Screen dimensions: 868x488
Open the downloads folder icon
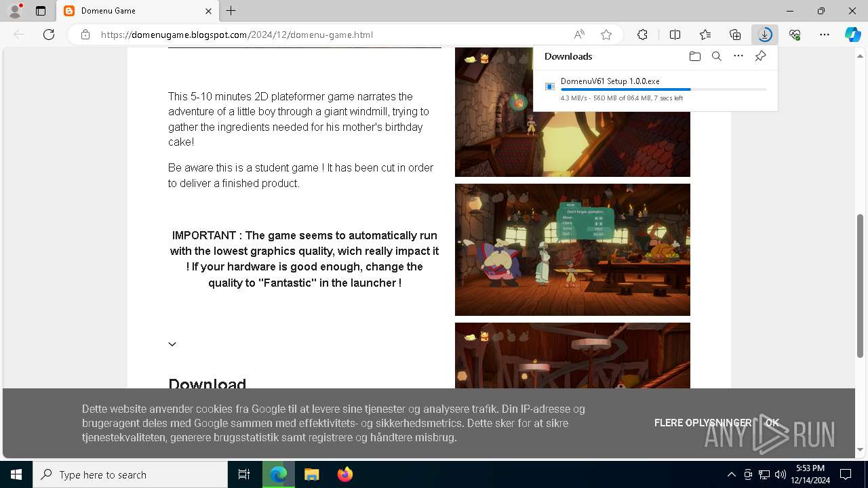(694, 56)
